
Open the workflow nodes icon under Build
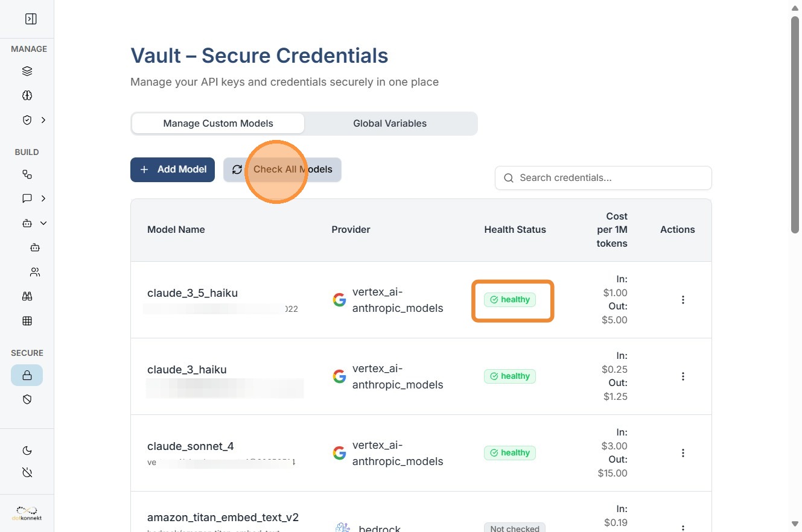click(27, 174)
